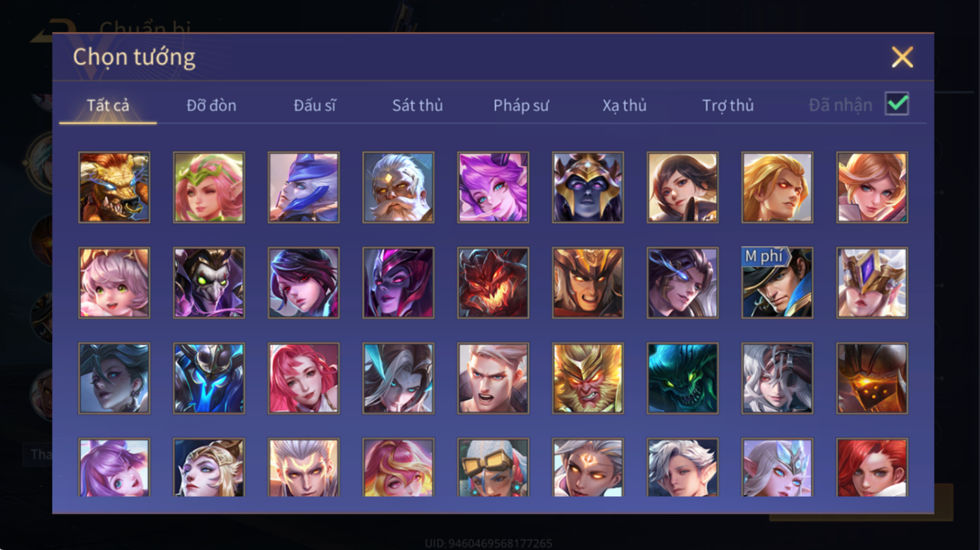Pick the goggles-wearing hero portrait
The image size is (980, 550).
[493, 468]
